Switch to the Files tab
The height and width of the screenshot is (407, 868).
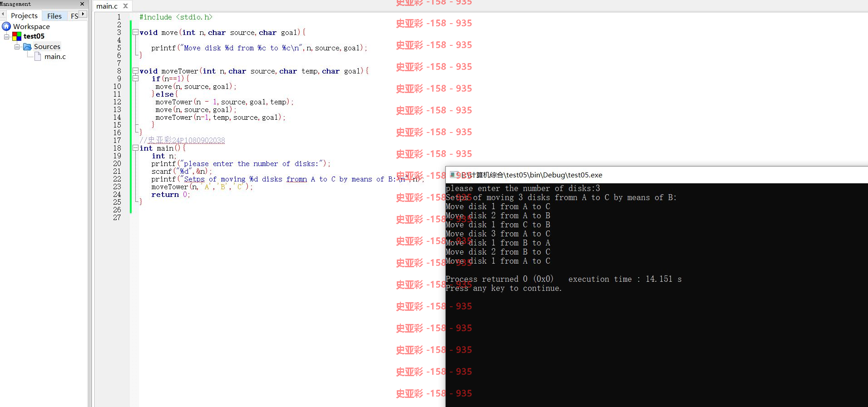(x=54, y=16)
